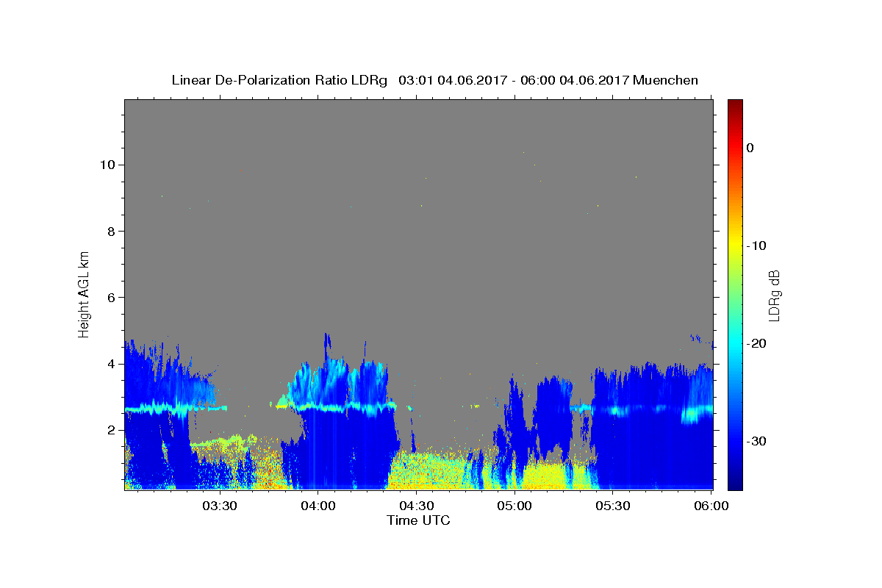
Task: Click the height axis label '2'
Action: (x=112, y=430)
